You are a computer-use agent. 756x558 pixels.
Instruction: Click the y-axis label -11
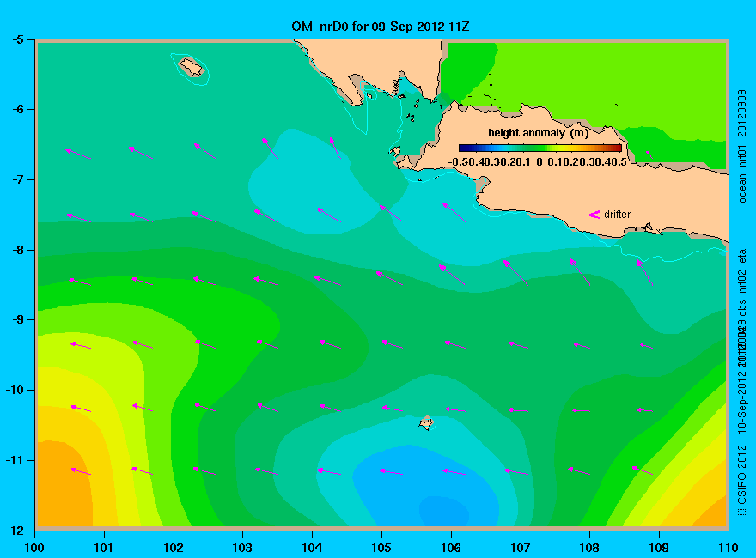coord(14,460)
